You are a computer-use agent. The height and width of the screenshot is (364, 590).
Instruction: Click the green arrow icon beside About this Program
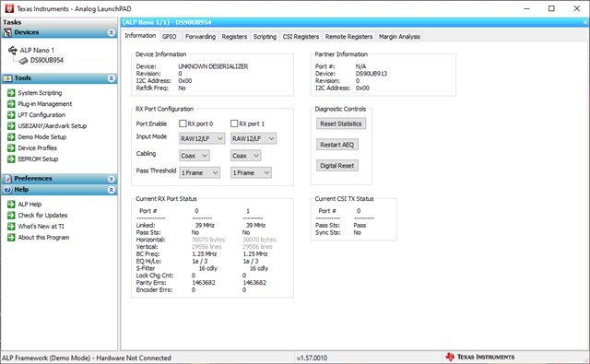click(11, 237)
